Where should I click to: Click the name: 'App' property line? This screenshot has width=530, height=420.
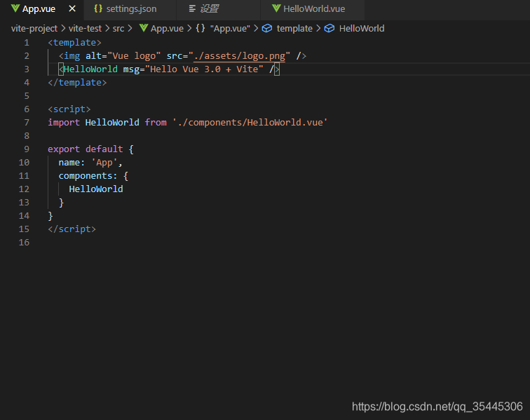tap(90, 162)
